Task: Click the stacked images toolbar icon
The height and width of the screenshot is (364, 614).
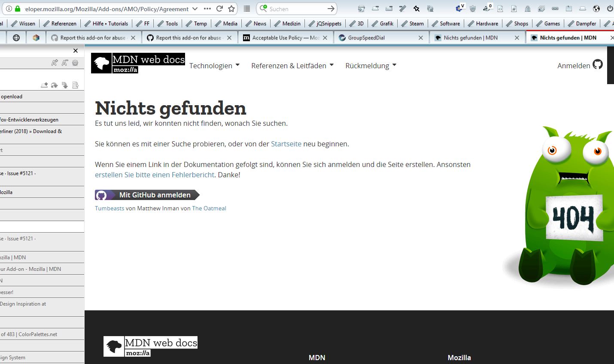Action: 541,9
